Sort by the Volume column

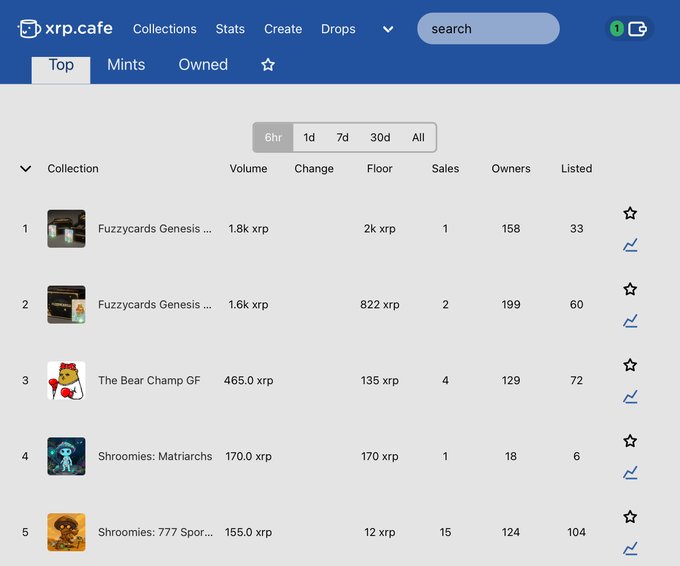click(x=248, y=168)
